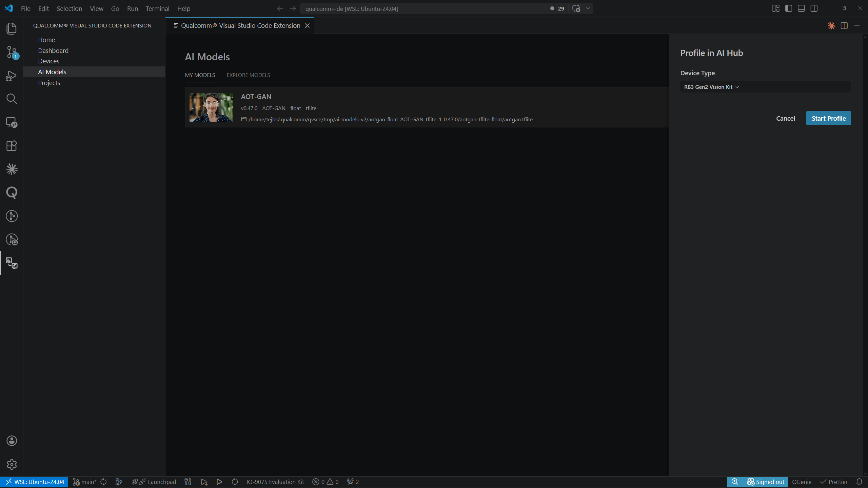Open the Selection menu

[x=69, y=8]
